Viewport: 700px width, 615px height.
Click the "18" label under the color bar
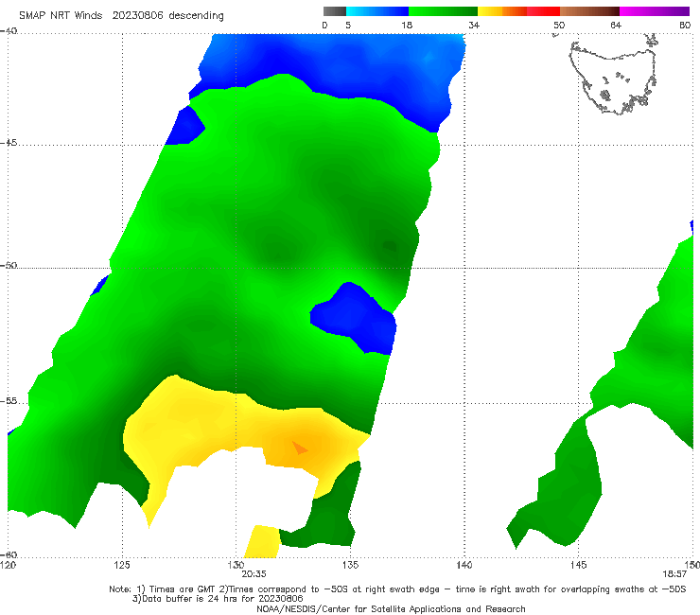tap(407, 25)
